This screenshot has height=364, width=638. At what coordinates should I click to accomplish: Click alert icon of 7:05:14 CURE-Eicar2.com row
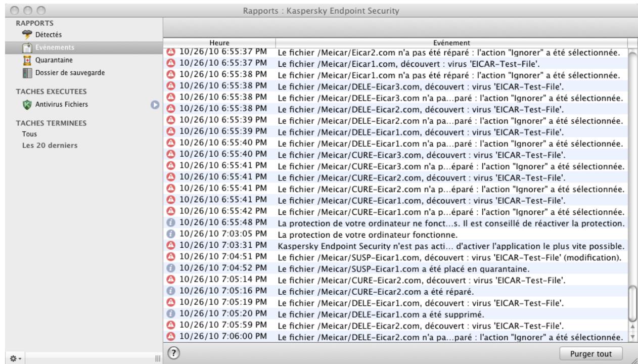click(170, 280)
